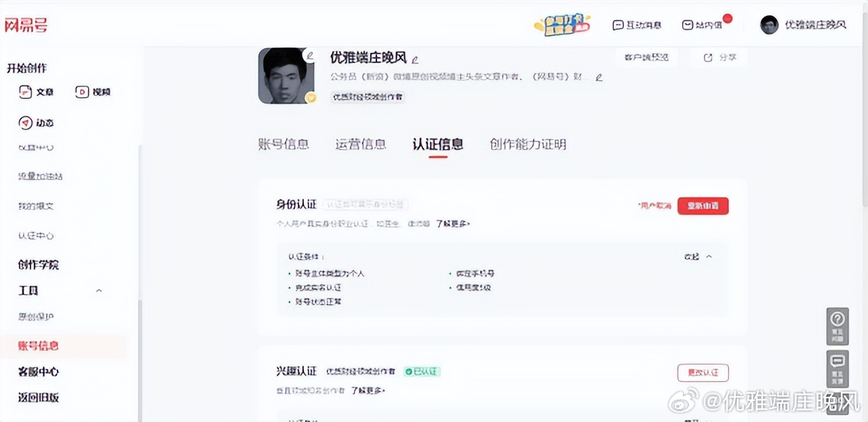Edit the profile avatar pencil icon
The image size is (868, 422).
311,56
